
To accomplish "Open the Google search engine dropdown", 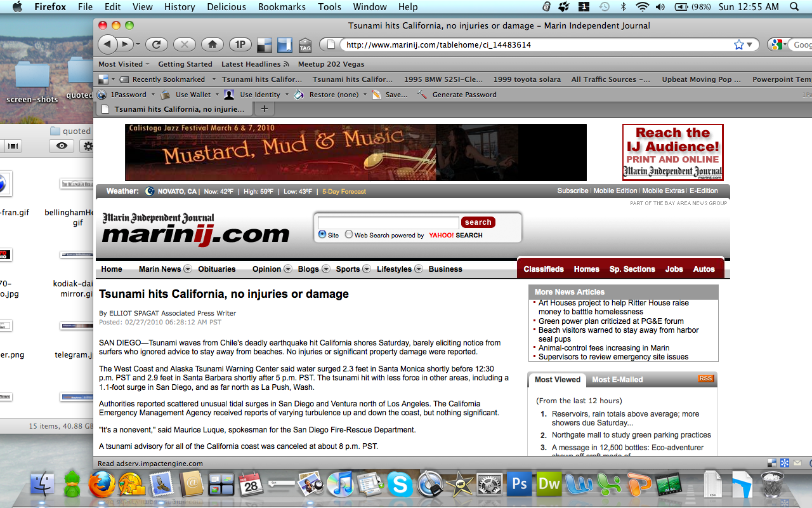I will pos(778,44).
